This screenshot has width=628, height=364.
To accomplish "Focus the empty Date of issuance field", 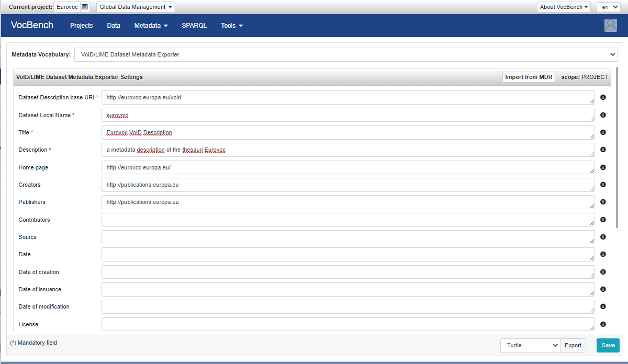I will (348, 289).
